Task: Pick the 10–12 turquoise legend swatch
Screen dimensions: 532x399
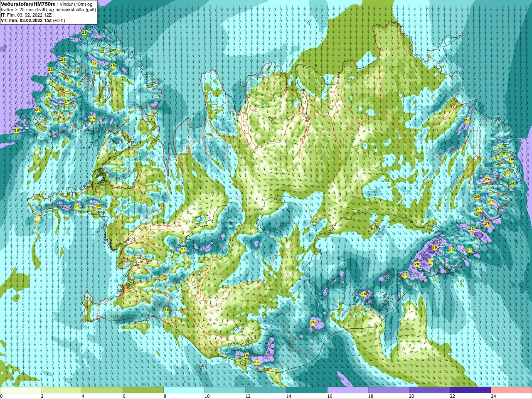Action: [225, 390]
